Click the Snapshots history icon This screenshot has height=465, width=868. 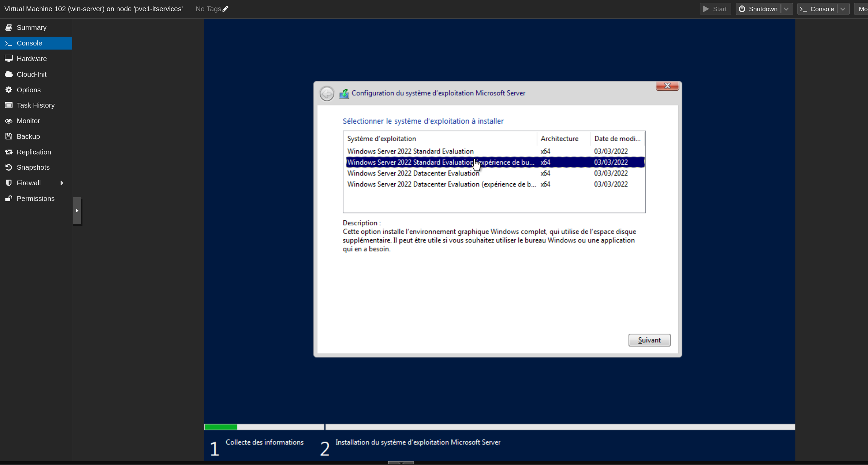pos(9,167)
